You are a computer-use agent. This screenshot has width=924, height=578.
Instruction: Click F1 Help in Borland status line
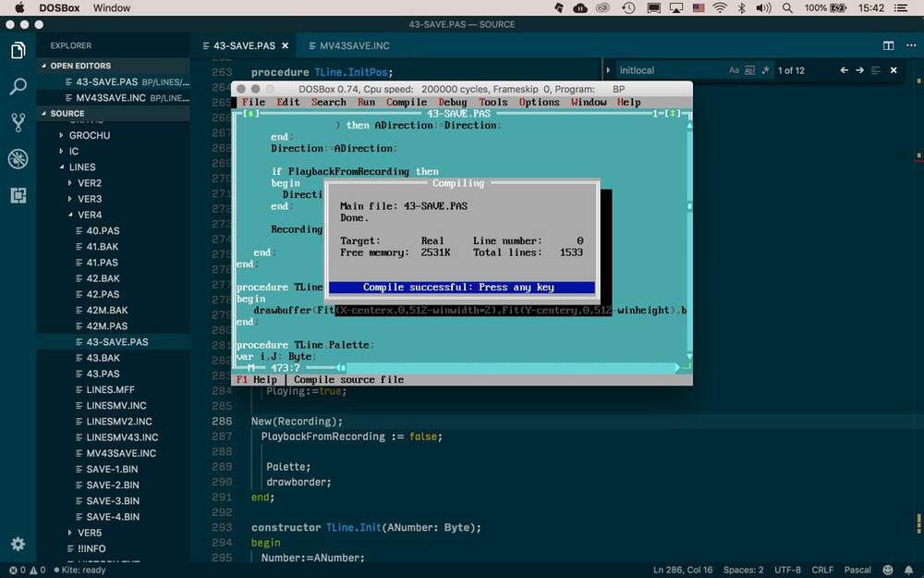pyautogui.click(x=256, y=379)
